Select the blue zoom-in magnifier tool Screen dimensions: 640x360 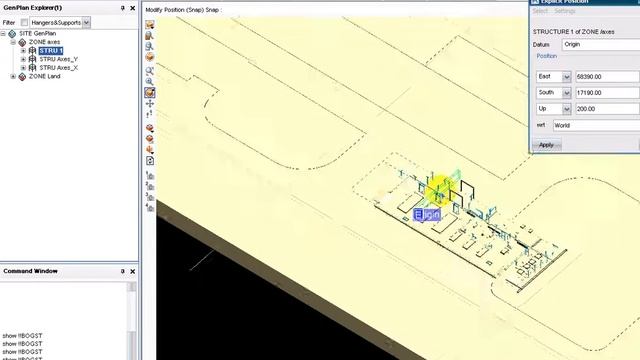point(150,81)
